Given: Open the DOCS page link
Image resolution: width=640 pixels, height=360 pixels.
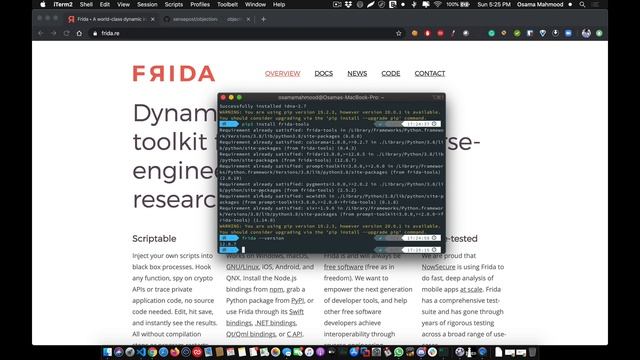Looking at the screenshot, I should click(x=324, y=73).
